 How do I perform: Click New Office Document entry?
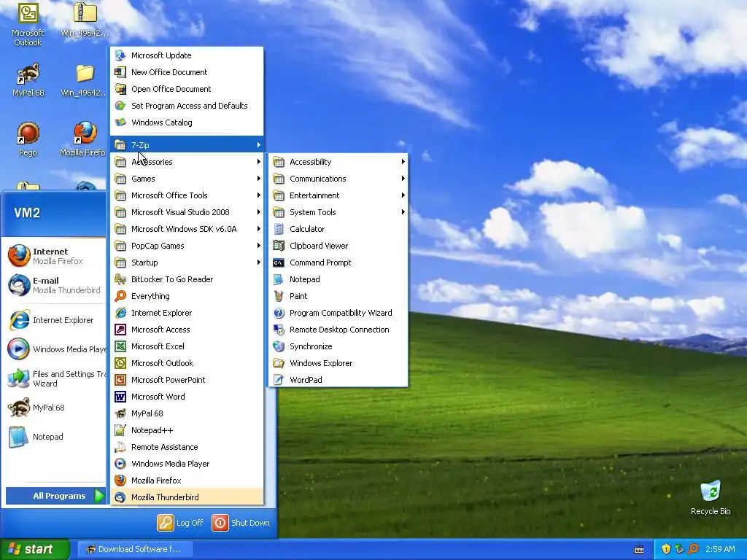pyautogui.click(x=187, y=72)
